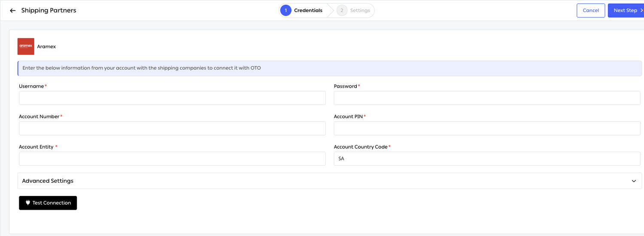
Task: Switch to the Credentials step
Action: click(x=308, y=10)
